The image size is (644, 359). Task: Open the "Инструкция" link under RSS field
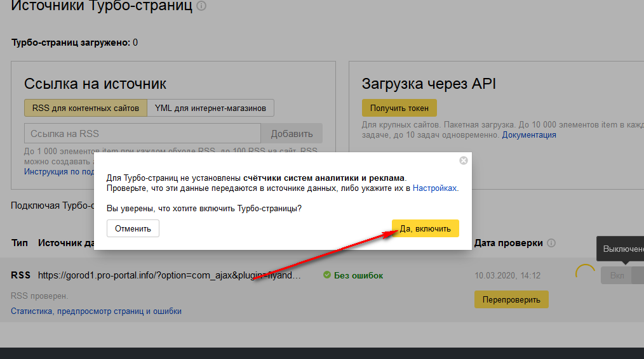[x=57, y=171]
